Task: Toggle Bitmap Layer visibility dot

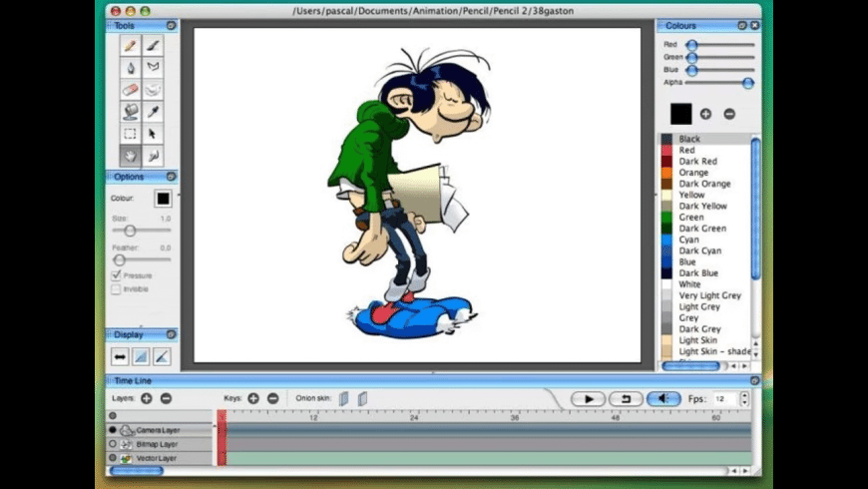Action: click(x=113, y=444)
